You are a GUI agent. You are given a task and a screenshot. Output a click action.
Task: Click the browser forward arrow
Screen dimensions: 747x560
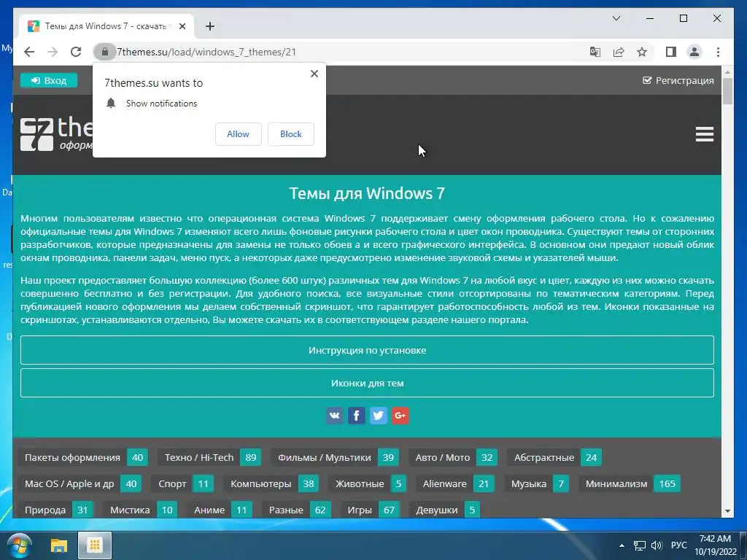53,52
